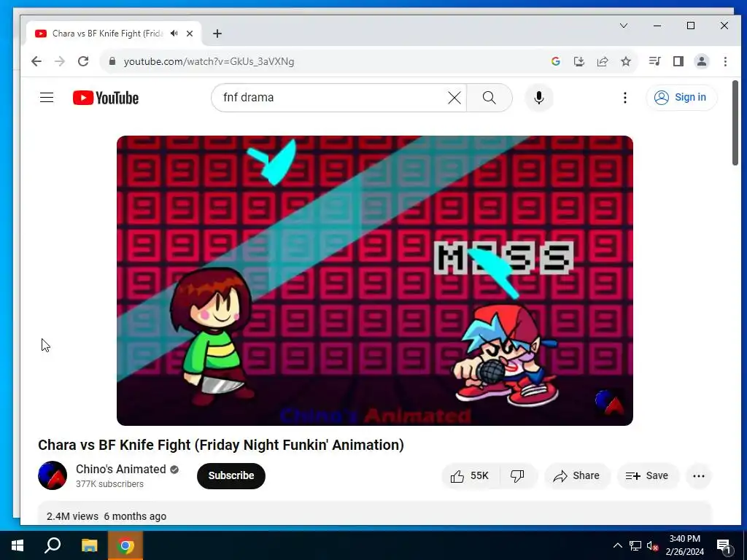Show hidden system tray icons
Image resolution: width=747 pixels, height=560 pixels.
(617, 545)
